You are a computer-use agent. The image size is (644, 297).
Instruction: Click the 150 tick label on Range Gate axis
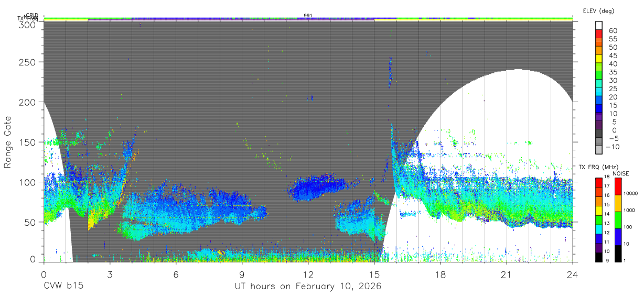point(28,142)
